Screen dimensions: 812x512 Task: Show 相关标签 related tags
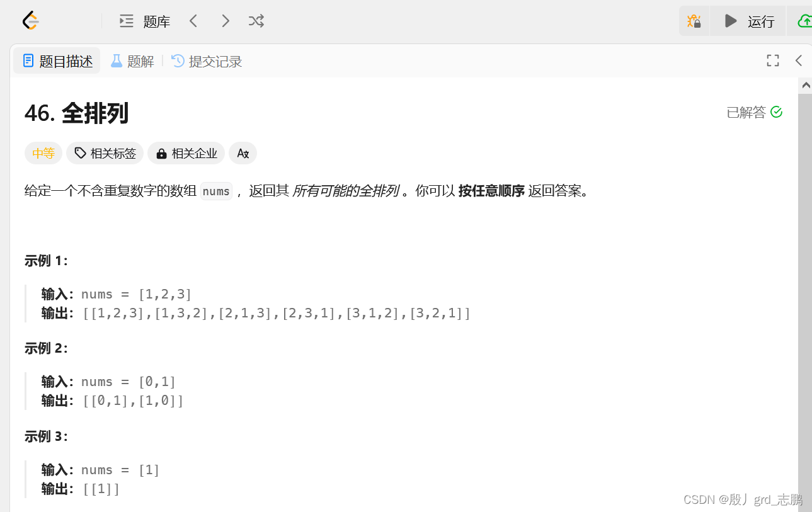105,153
